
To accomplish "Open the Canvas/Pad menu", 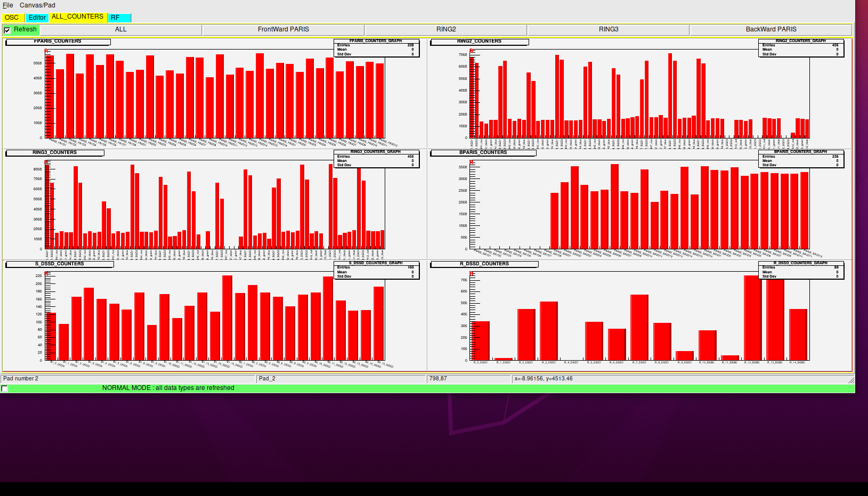I will click(x=37, y=5).
